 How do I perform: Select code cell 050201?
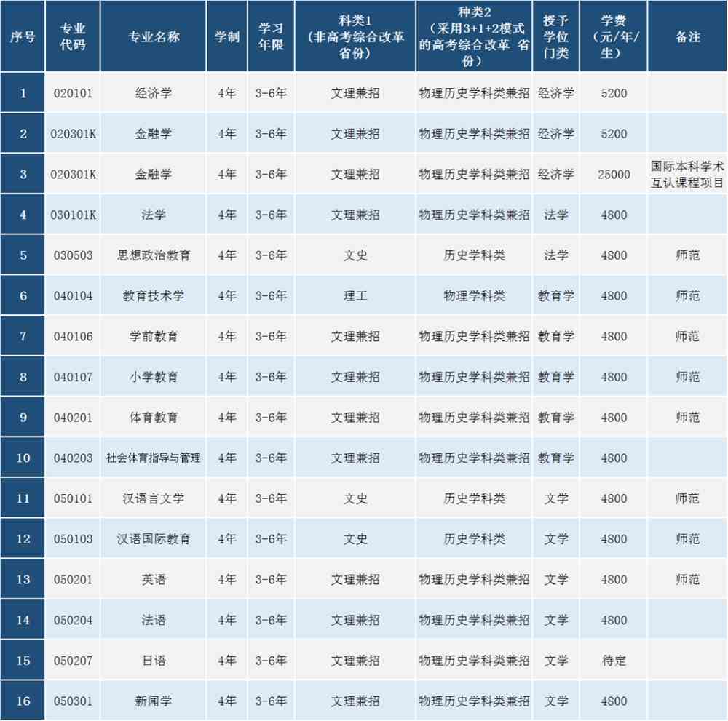tap(72, 579)
